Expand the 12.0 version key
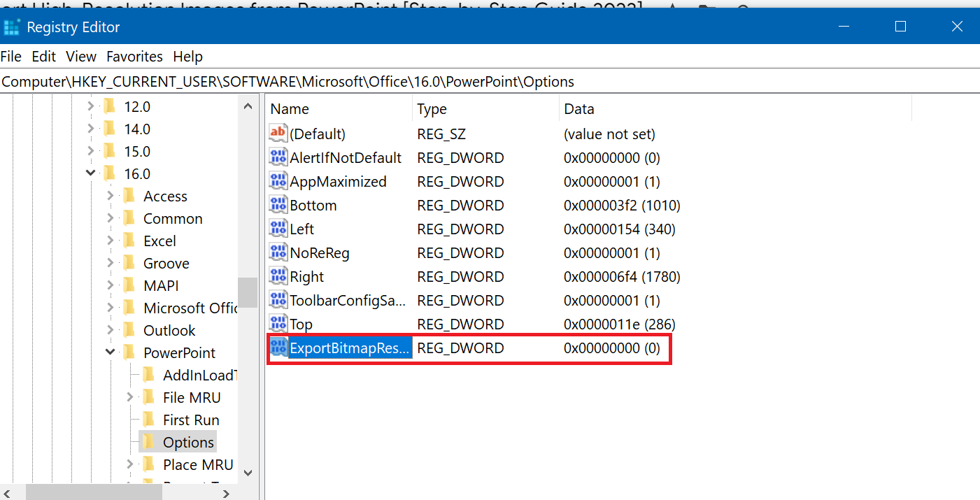This screenshot has width=980, height=500. (x=91, y=106)
